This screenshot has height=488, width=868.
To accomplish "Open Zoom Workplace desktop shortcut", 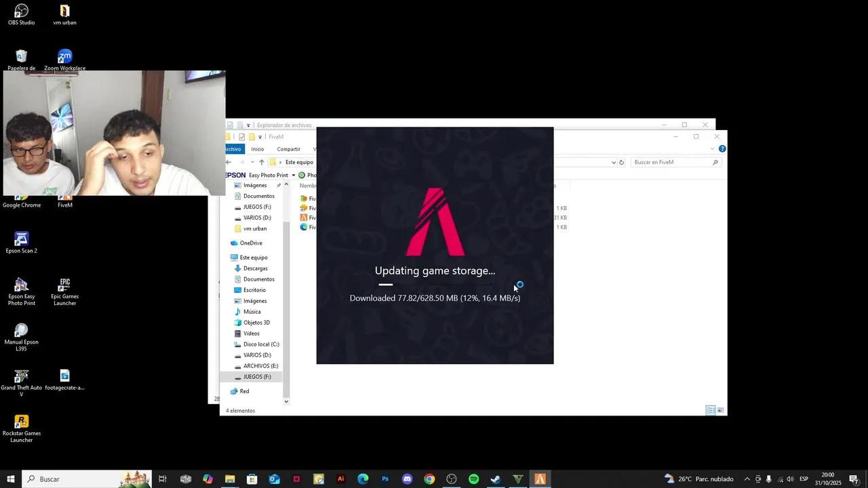I will point(64,60).
